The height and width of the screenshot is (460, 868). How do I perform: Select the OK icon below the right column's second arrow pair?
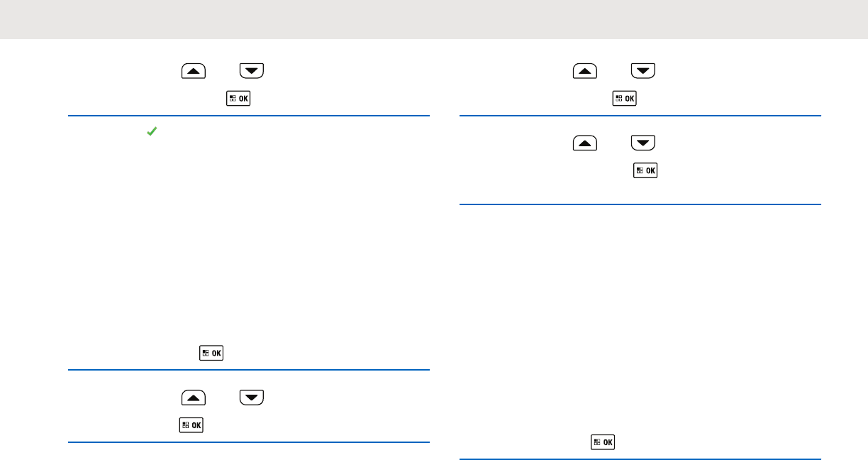pos(646,170)
